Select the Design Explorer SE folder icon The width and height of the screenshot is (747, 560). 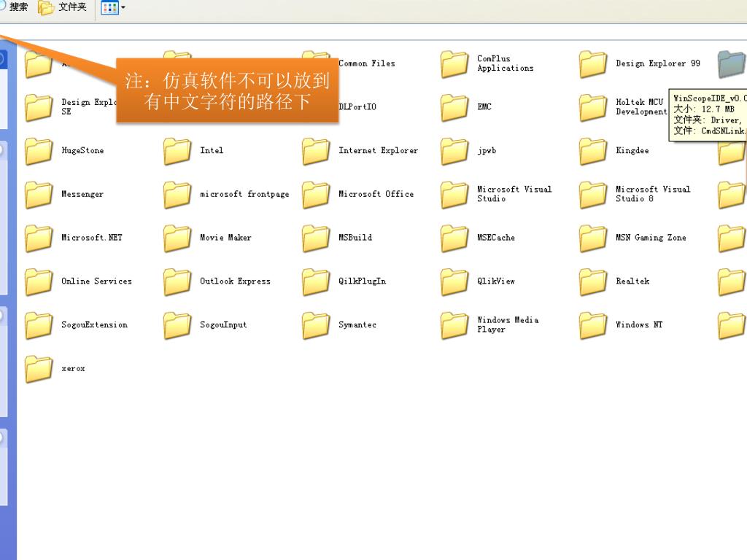(39, 107)
